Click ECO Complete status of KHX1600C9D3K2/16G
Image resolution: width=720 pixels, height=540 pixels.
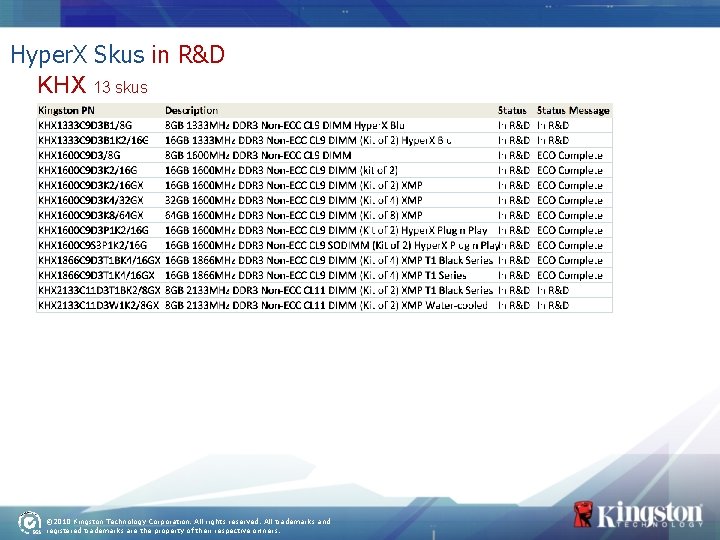(x=570, y=170)
